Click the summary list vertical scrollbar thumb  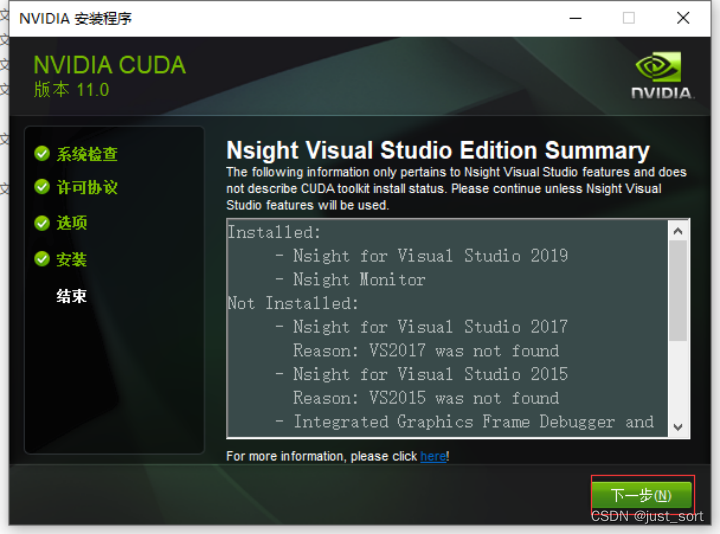(678, 291)
